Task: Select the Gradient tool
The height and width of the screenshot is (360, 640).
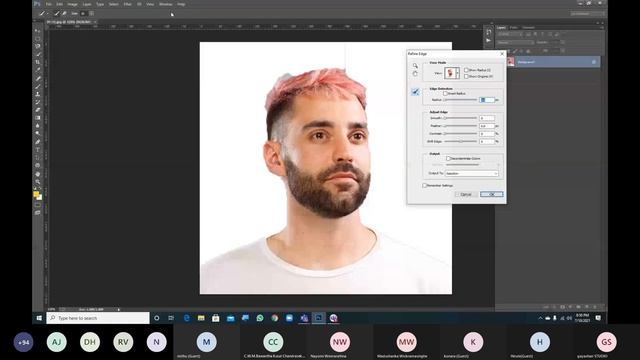Action: pos(38,118)
